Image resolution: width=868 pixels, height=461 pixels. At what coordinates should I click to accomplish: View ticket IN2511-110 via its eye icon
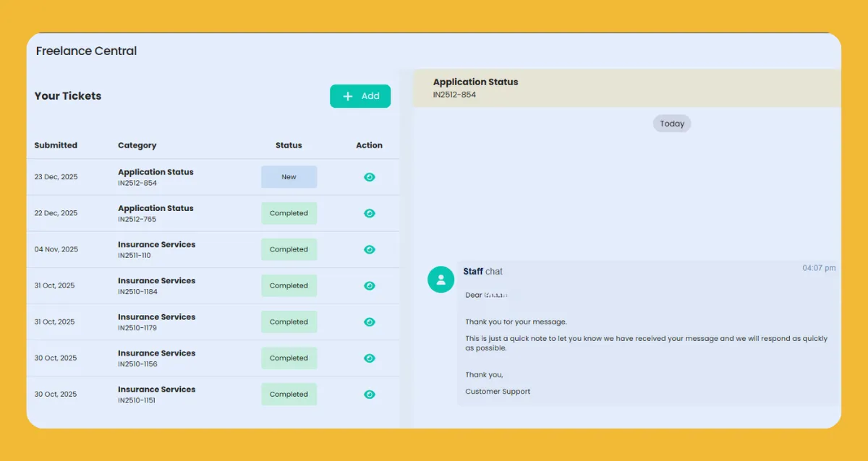(370, 249)
